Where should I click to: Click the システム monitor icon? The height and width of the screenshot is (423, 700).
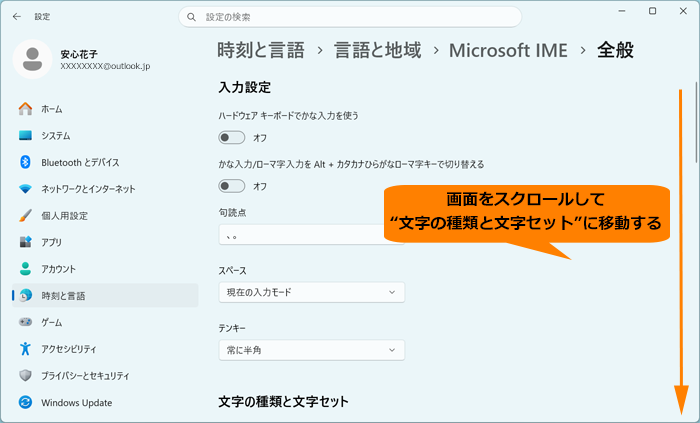pyautogui.click(x=25, y=135)
